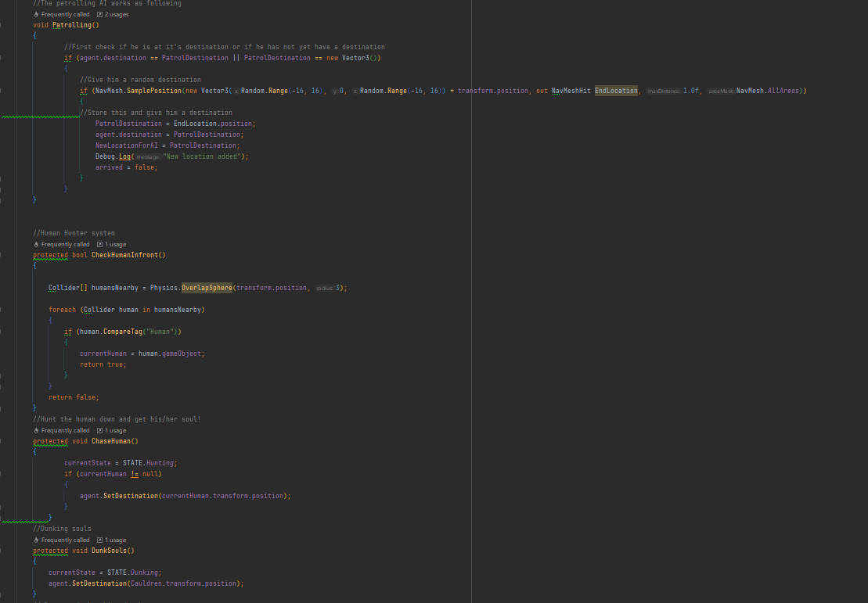This screenshot has height=603, width=868.
Task: Click the "//Store this and give him" comment
Action: pos(156,113)
